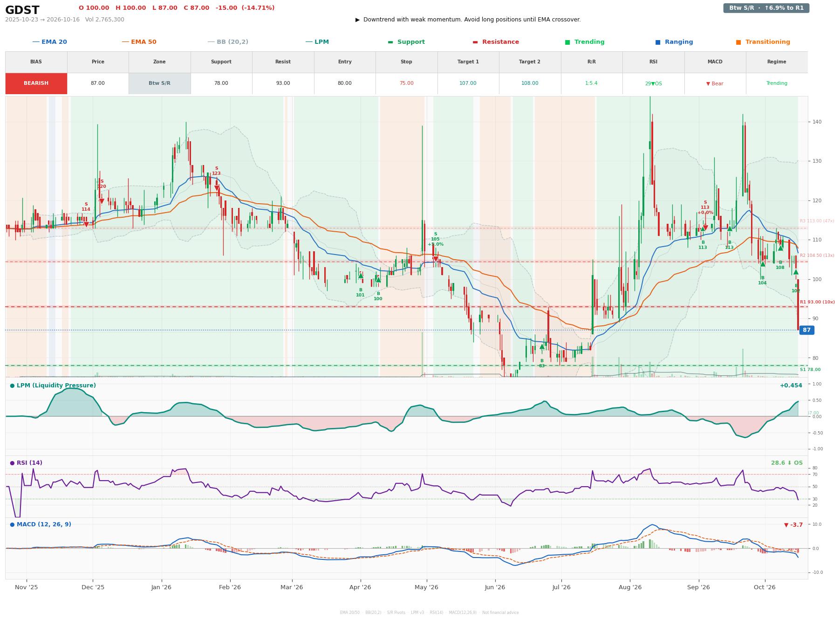
Task: Toggle the LPM legend entry
Action: [x=317, y=42]
